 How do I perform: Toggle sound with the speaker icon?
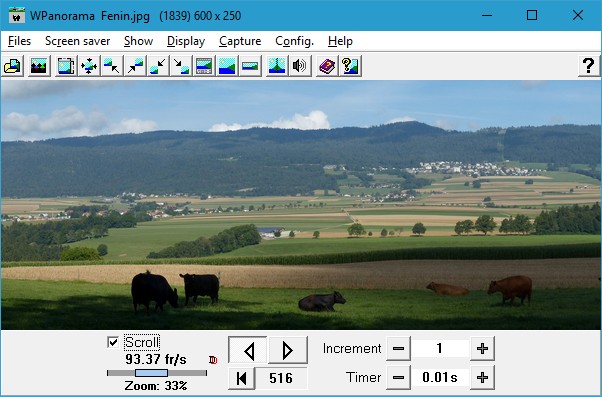click(x=300, y=66)
